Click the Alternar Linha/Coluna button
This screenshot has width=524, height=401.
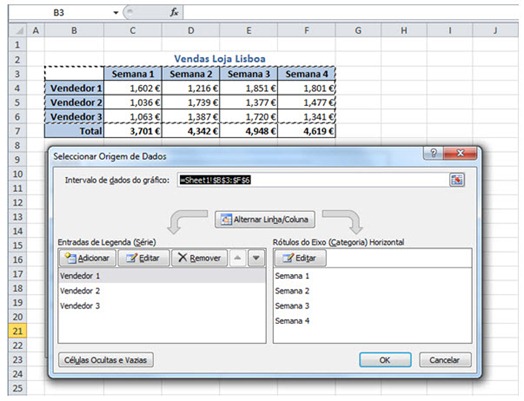(x=265, y=220)
